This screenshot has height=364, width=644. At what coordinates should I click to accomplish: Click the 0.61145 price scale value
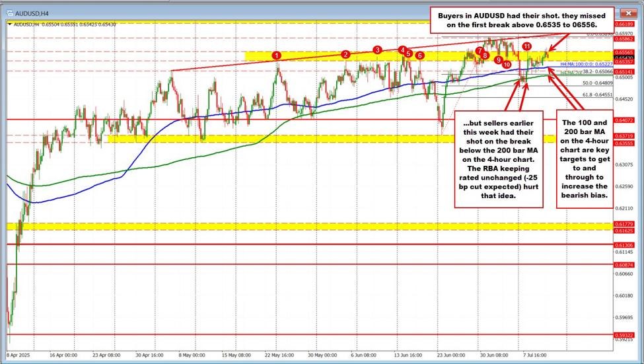coord(624,252)
